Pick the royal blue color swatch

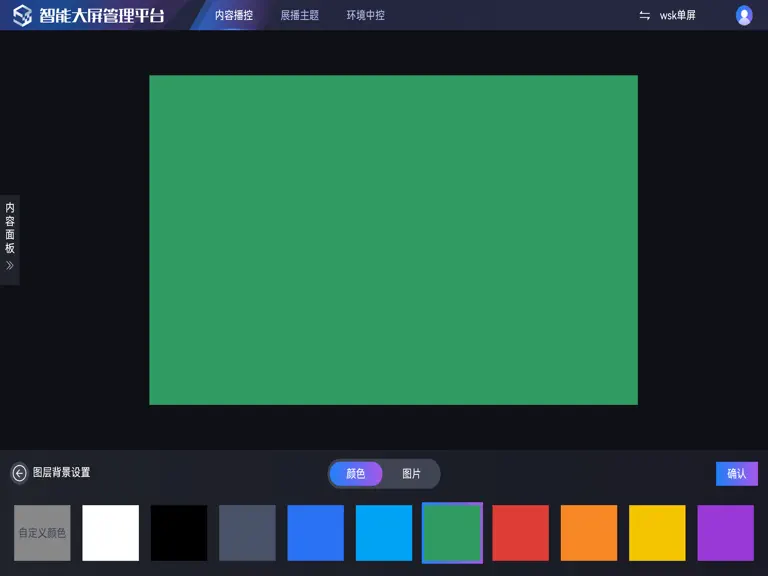point(315,533)
